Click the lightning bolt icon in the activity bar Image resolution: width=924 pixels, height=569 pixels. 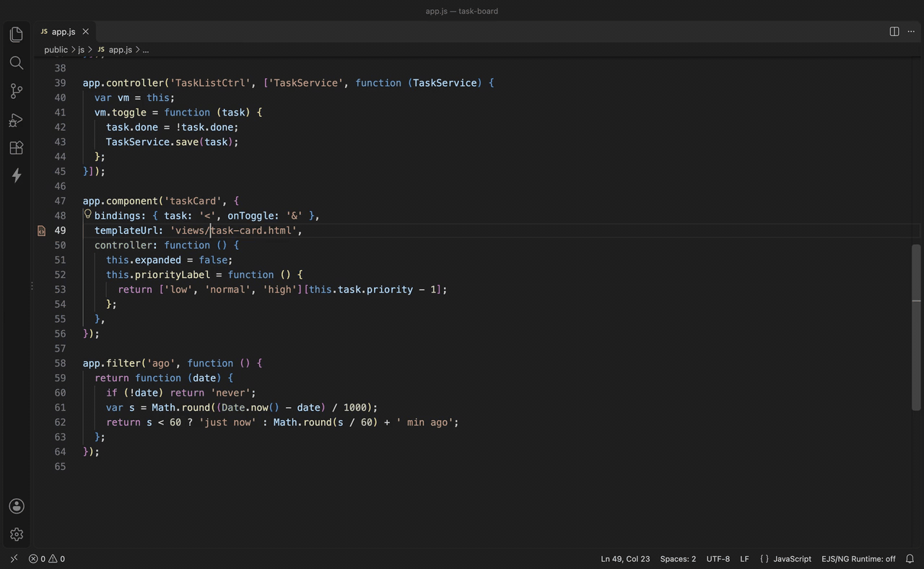(17, 175)
